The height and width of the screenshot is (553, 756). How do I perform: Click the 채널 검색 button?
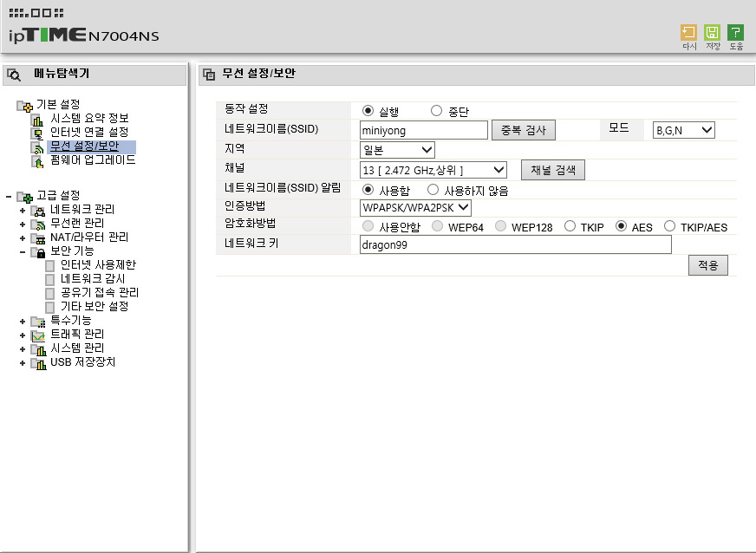coord(553,170)
